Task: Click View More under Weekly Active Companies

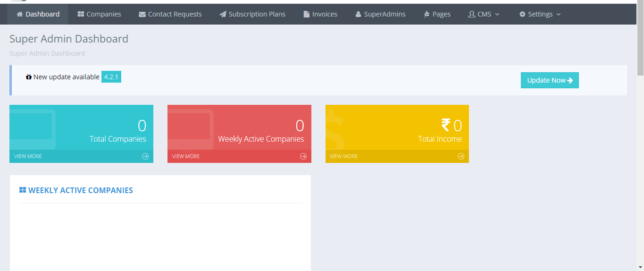Action: coord(186,156)
